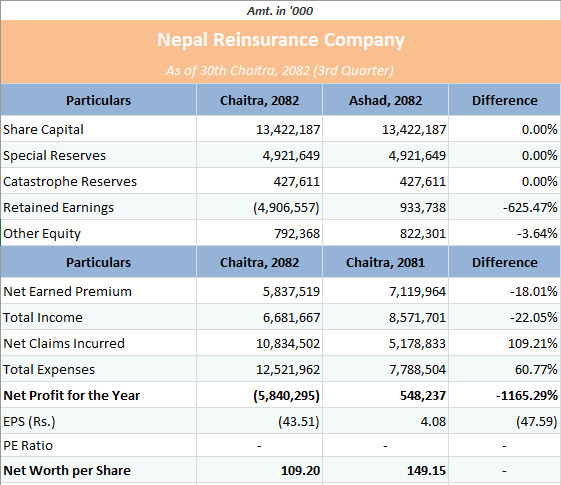Click the Retained Earnings value (4,906,557)

point(286,208)
